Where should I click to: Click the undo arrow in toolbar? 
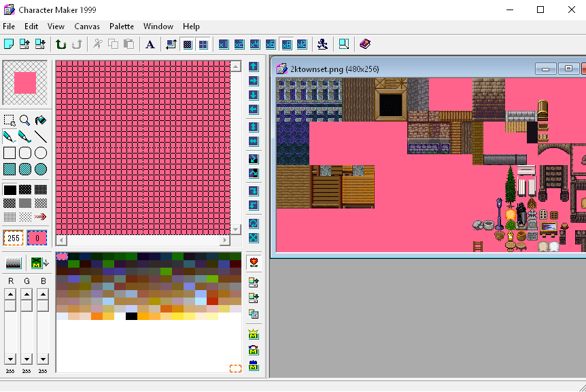(61, 44)
